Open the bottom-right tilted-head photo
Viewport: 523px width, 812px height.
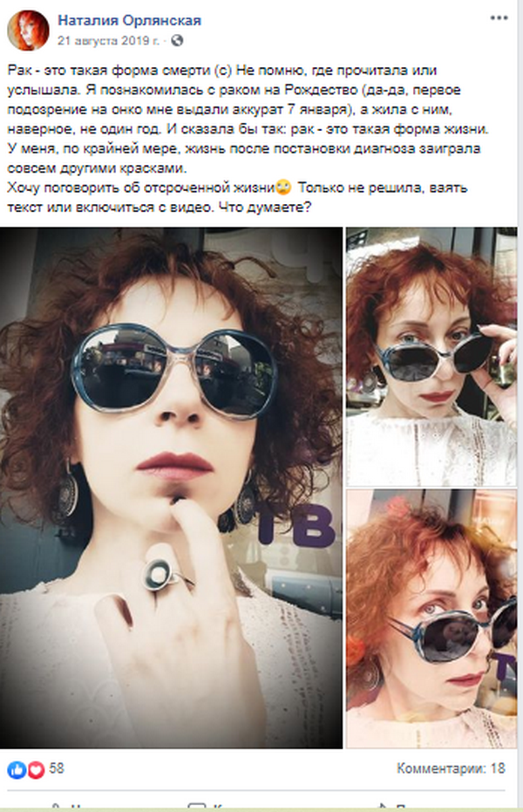[431, 619]
